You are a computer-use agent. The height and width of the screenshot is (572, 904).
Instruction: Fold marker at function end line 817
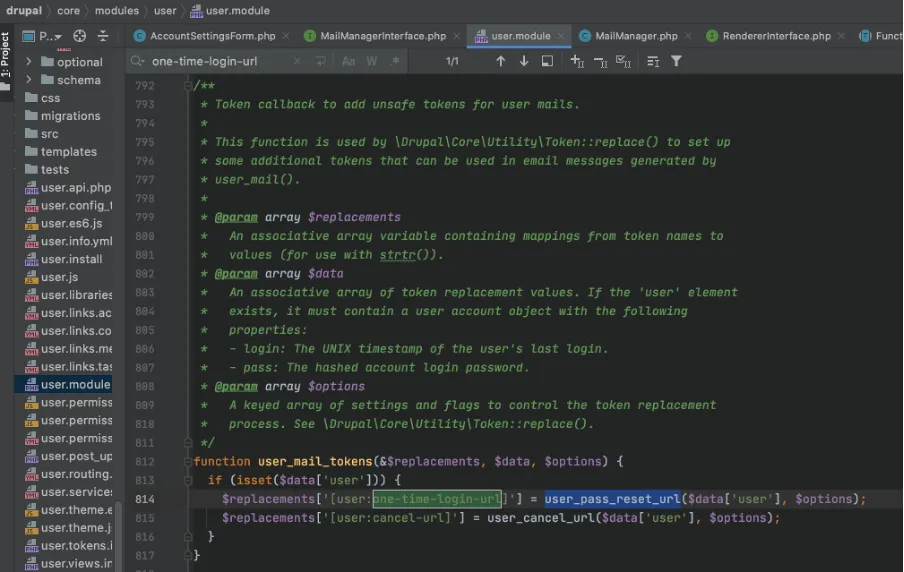(x=188, y=555)
